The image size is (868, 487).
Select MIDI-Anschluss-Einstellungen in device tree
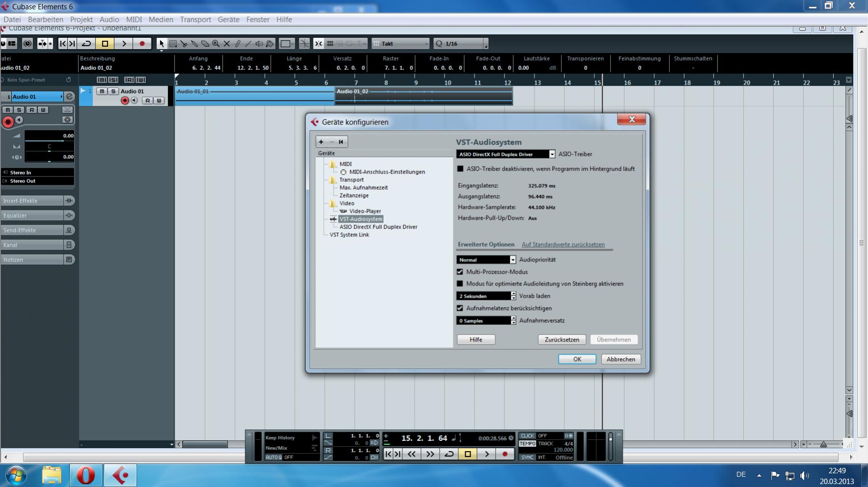pos(387,172)
